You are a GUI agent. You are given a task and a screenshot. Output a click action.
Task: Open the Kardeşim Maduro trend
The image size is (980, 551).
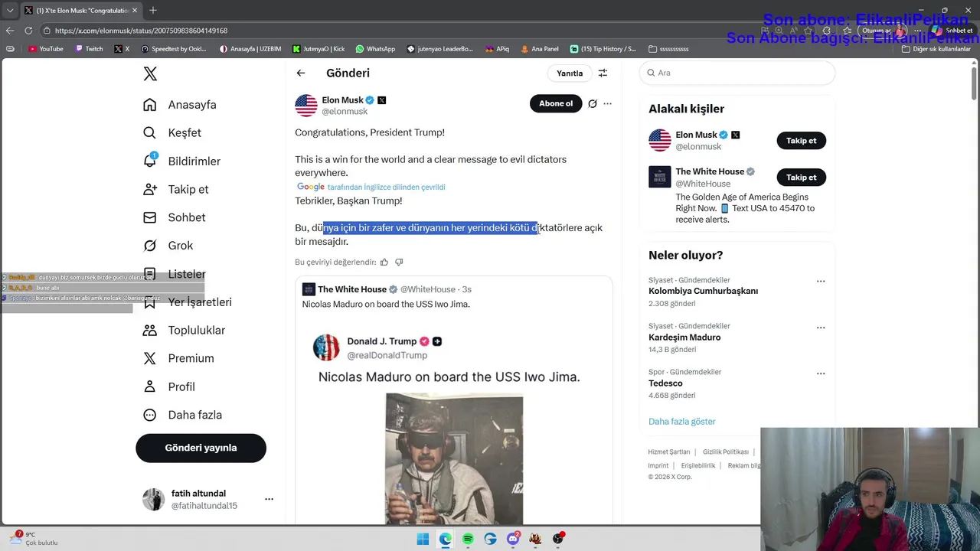(x=684, y=337)
